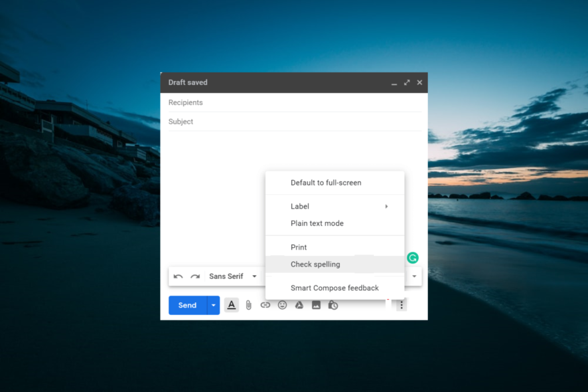This screenshot has height=392, width=588.
Task: Insert files using Google Drive icon
Action: tap(299, 305)
